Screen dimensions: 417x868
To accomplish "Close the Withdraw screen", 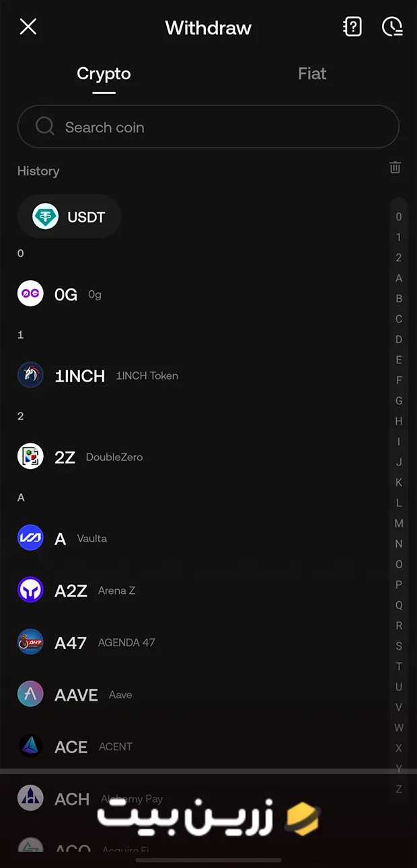I will pyautogui.click(x=28, y=27).
